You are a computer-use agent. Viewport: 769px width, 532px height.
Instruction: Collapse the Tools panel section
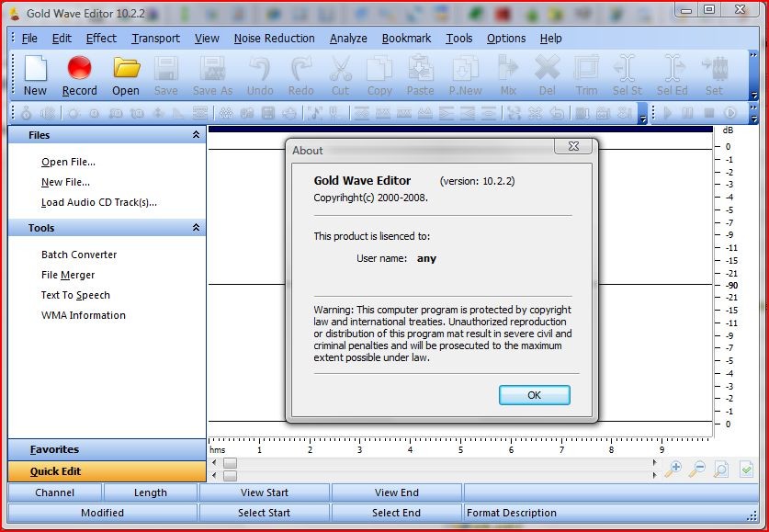197,228
